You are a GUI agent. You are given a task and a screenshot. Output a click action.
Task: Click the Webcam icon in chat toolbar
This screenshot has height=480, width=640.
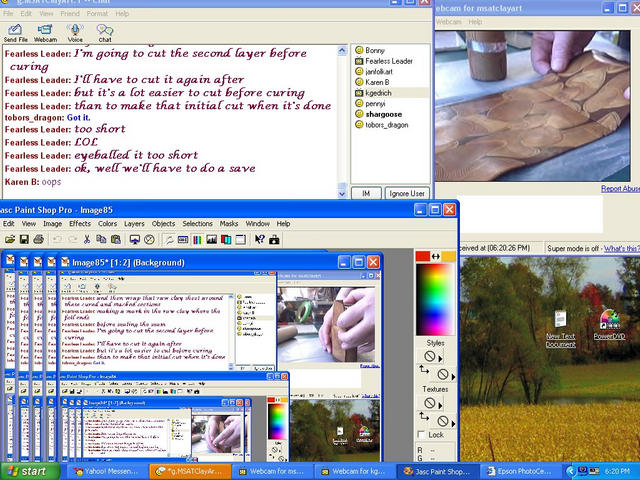tap(45, 33)
